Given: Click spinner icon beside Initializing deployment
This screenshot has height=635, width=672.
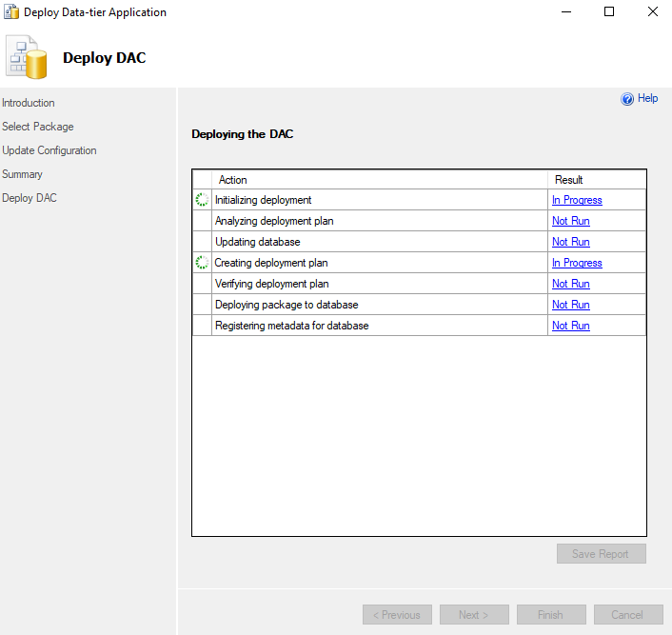Looking at the screenshot, I should pos(202,200).
